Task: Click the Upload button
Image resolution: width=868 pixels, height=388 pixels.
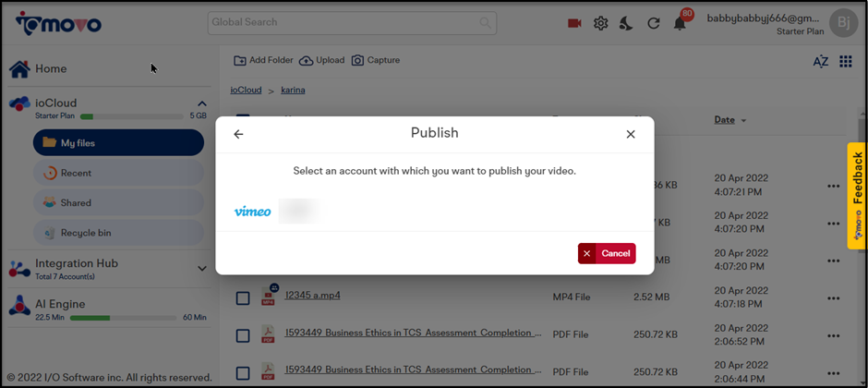Action: point(321,60)
